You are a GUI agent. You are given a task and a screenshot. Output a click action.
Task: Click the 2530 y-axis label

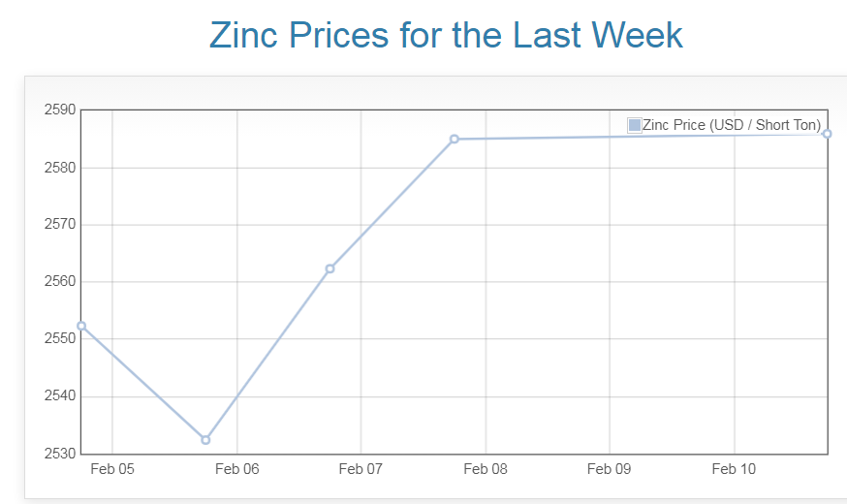60,454
